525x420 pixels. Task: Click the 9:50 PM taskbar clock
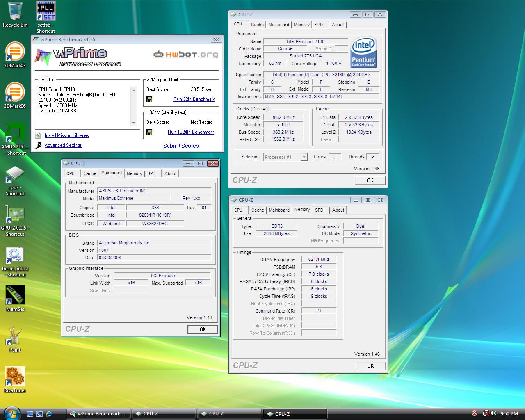point(509,414)
